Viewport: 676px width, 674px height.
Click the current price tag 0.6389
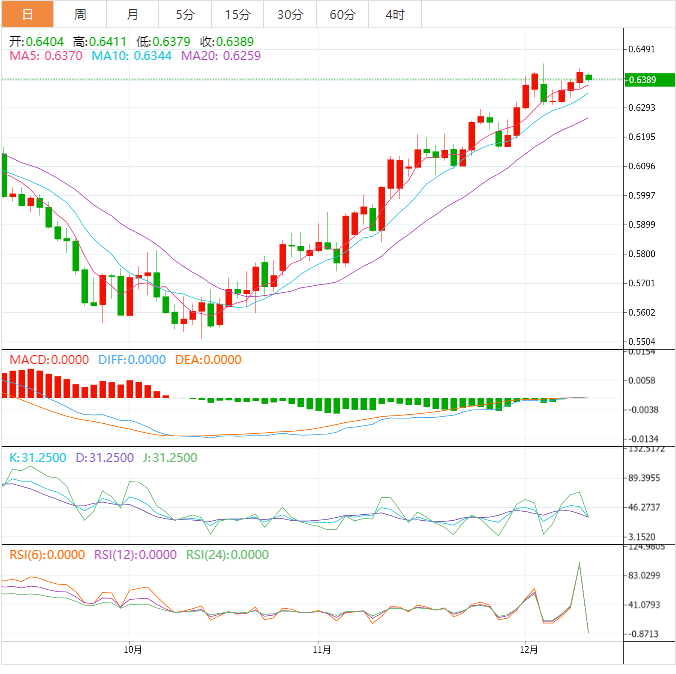pos(641,79)
